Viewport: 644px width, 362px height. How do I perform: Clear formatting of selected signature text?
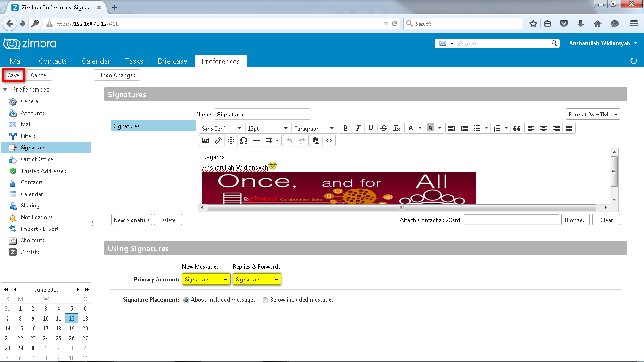click(x=396, y=128)
